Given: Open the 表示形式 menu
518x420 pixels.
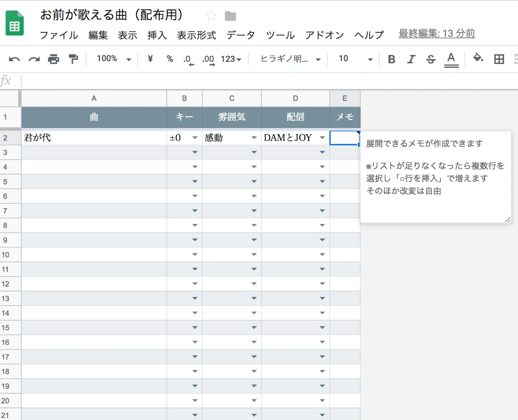Looking at the screenshot, I should 196,35.
